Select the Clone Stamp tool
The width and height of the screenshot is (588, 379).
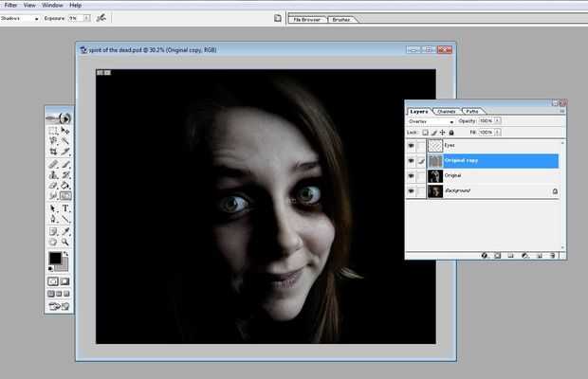53,175
